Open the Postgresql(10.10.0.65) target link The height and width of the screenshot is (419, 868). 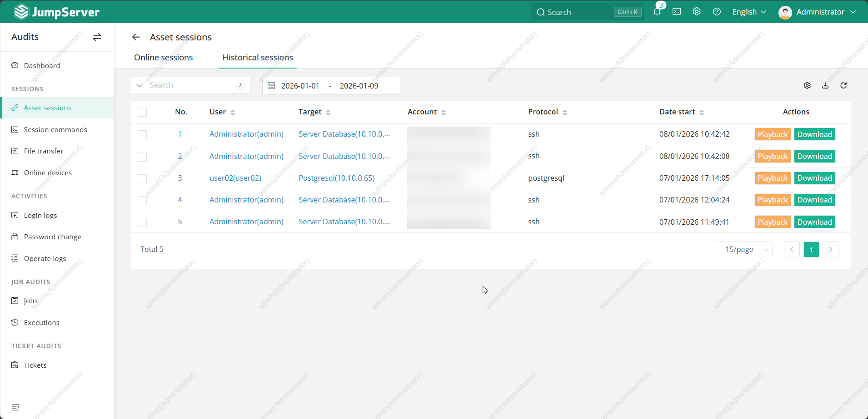click(336, 178)
